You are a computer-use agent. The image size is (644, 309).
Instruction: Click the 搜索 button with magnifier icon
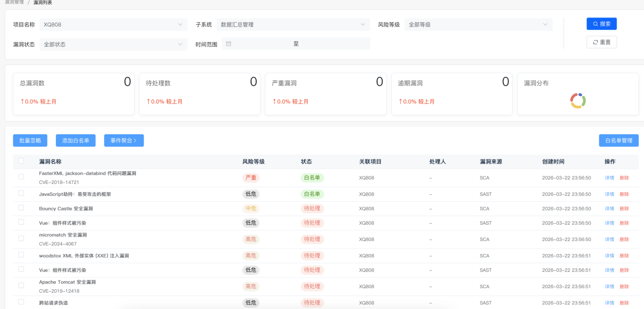click(601, 24)
